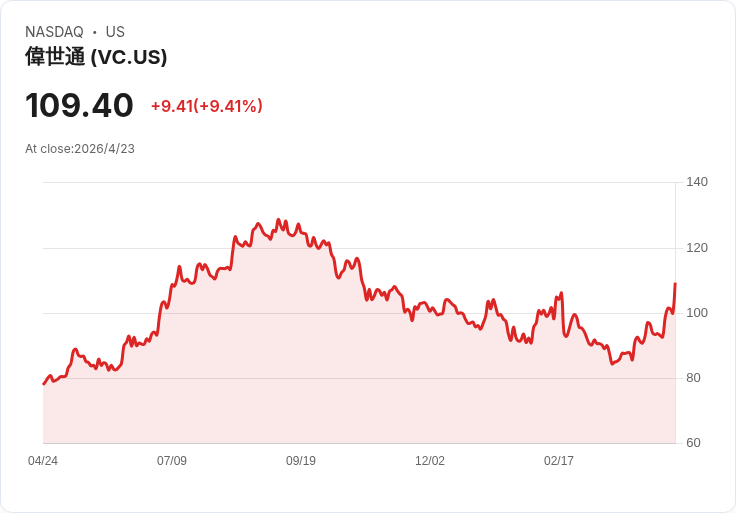Click the US market label

(115, 32)
